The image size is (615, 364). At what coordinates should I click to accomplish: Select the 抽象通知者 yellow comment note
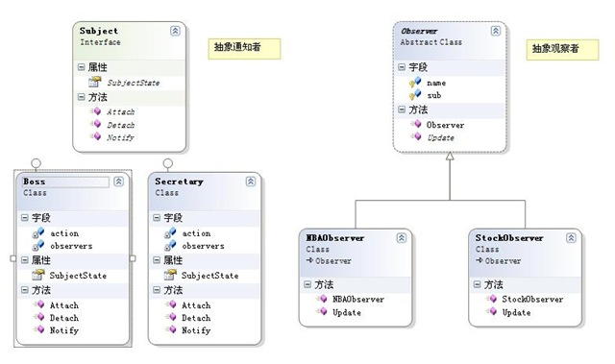(244, 49)
